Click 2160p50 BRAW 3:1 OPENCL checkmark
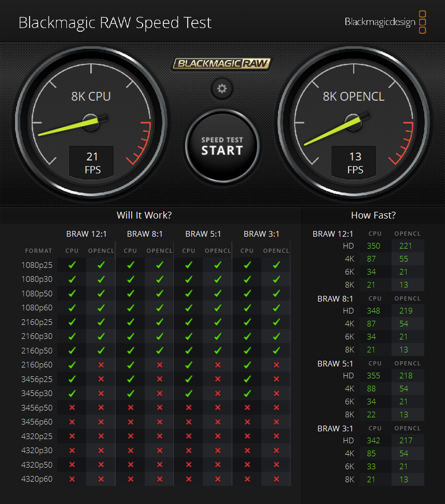445x504 pixels. coord(276,350)
